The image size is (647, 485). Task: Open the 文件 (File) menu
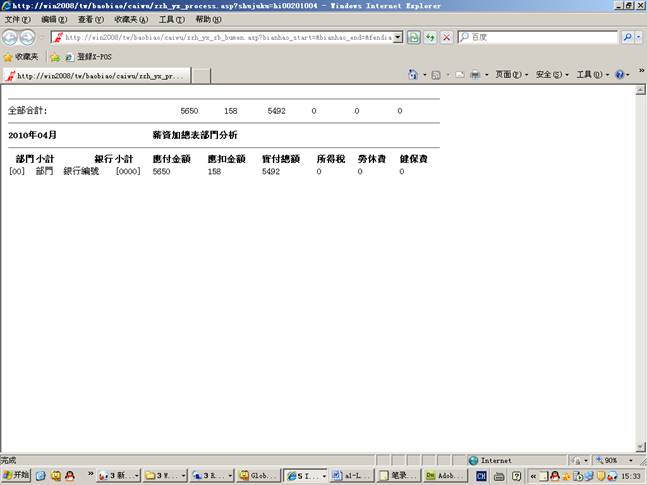pyautogui.click(x=17, y=19)
